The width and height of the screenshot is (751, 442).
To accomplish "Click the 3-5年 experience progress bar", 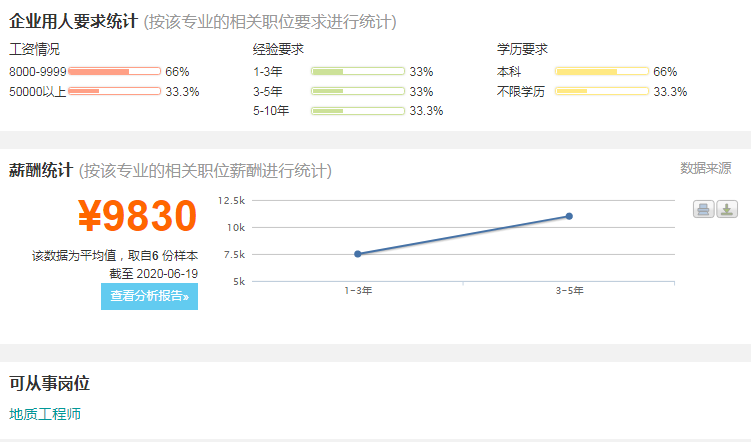I will point(358,91).
